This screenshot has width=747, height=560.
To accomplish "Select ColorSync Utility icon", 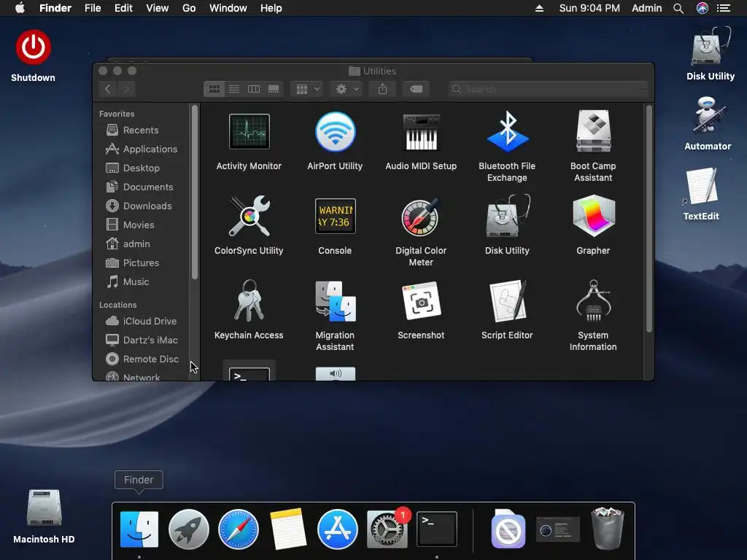I will point(249,216).
